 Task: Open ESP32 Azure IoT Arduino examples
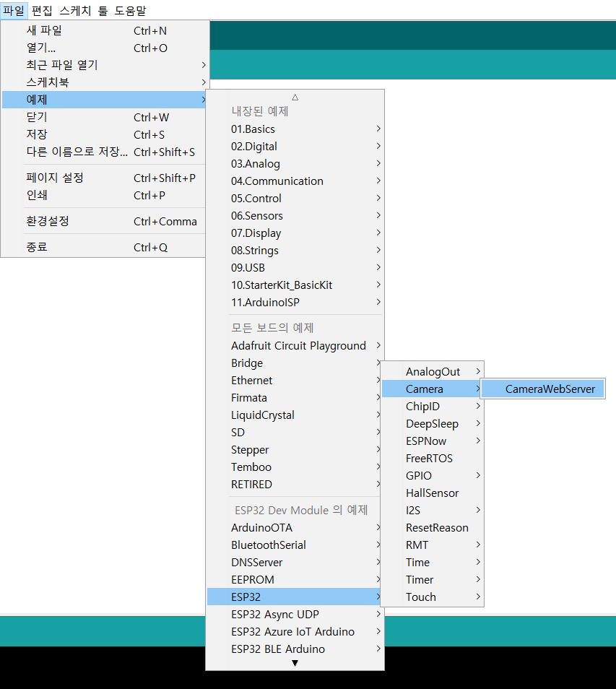(295, 631)
